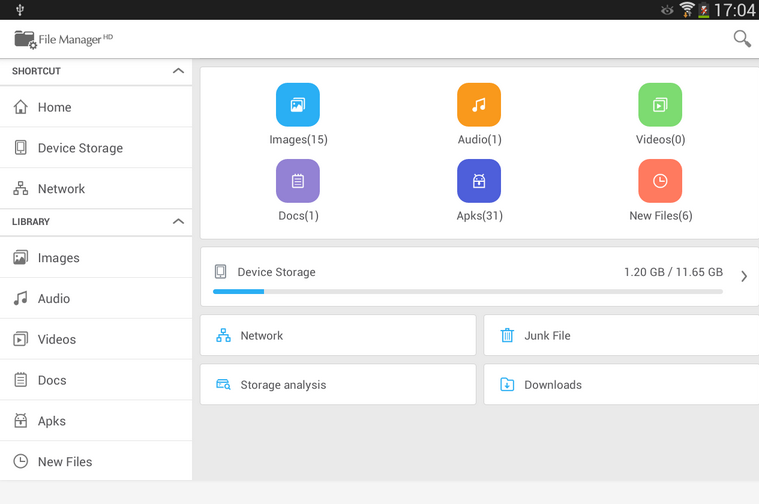759x504 pixels.
Task: Open the Junk File button
Action: [x=620, y=336]
